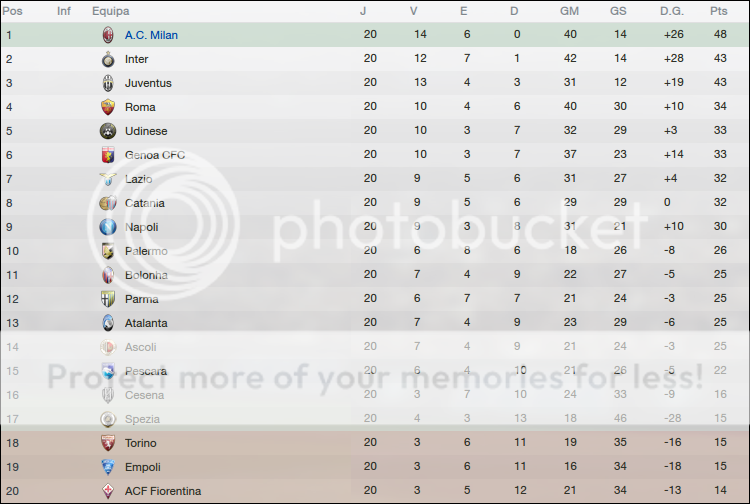Open the Palermo team name link
Image resolution: width=750 pixels, height=504 pixels.
pos(146,251)
